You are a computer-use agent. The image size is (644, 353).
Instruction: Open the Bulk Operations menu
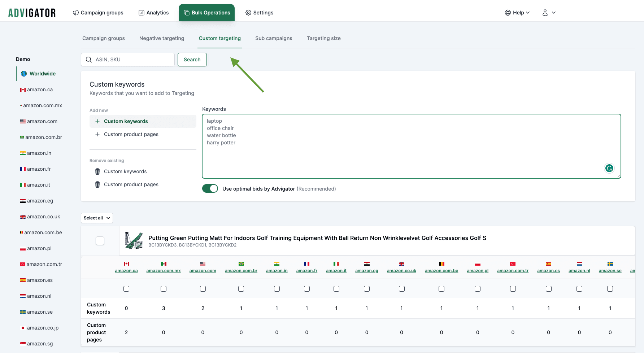pyautogui.click(x=206, y=13)
